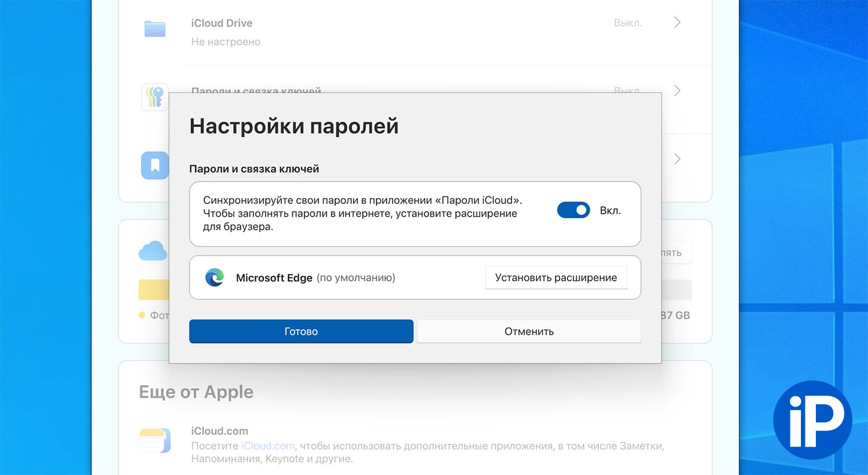Follow the iCloud.com link in the description
Image resolution: width=868 pixels, height=475 pixels.
pos(268,446)
